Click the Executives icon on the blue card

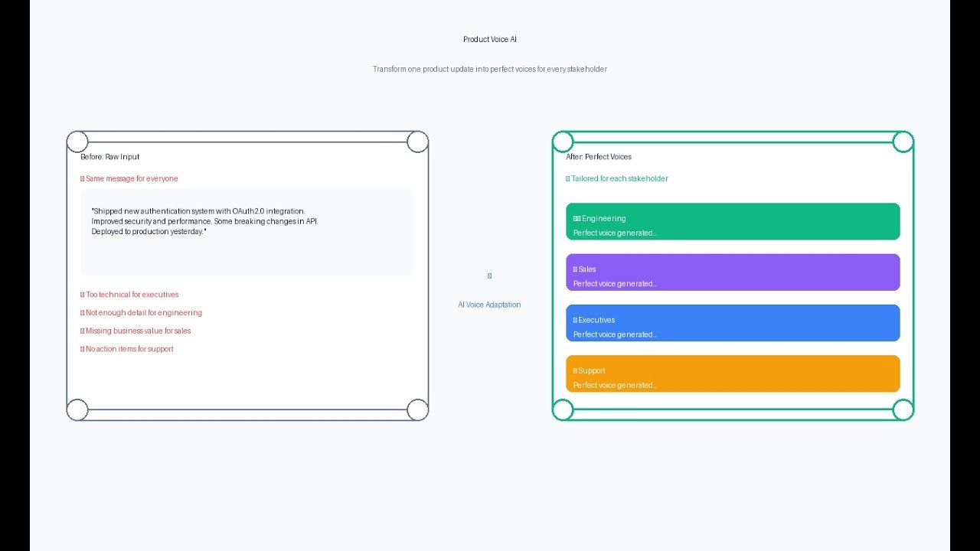point(575,320)
